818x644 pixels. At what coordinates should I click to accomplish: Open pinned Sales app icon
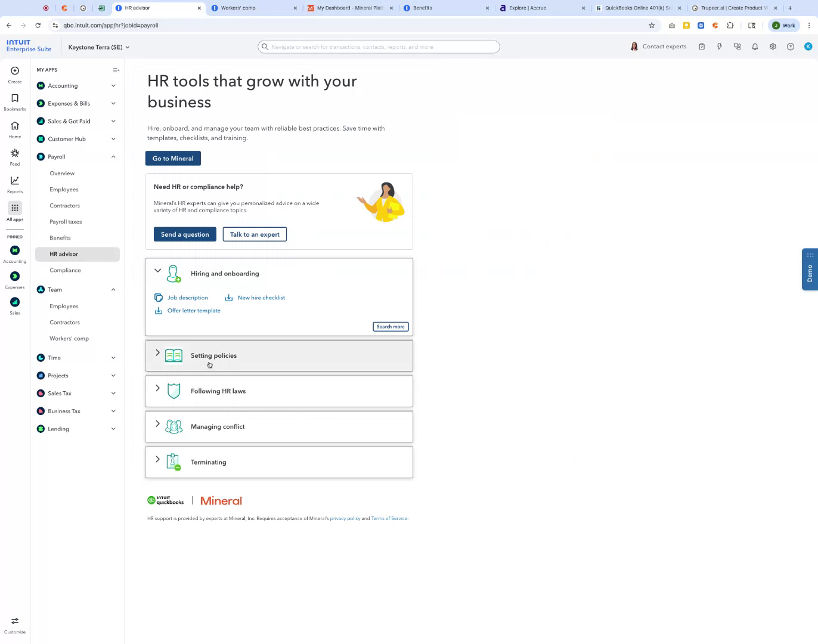pos(15,302)
